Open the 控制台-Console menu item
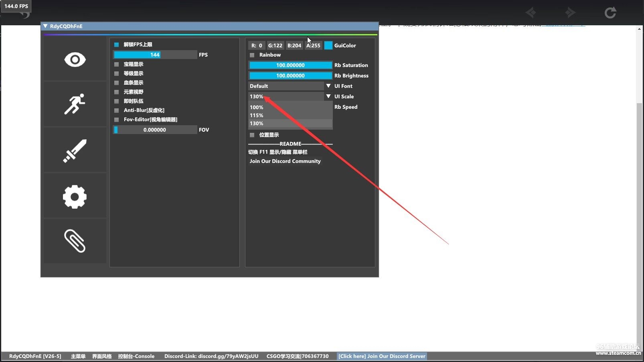Screen dimensions: 644x362 pyautogui.click(x=136, y=356)
